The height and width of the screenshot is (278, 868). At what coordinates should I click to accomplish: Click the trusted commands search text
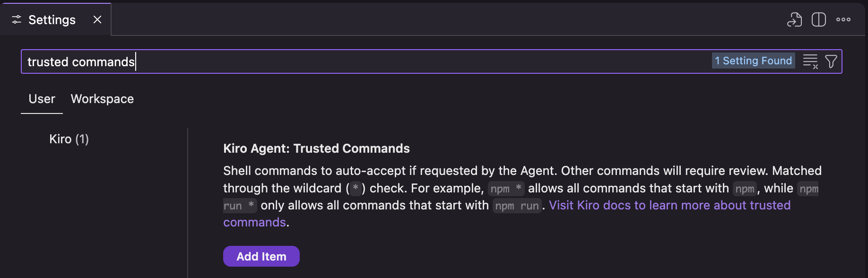pyautogui.click(x=81, y=61)
